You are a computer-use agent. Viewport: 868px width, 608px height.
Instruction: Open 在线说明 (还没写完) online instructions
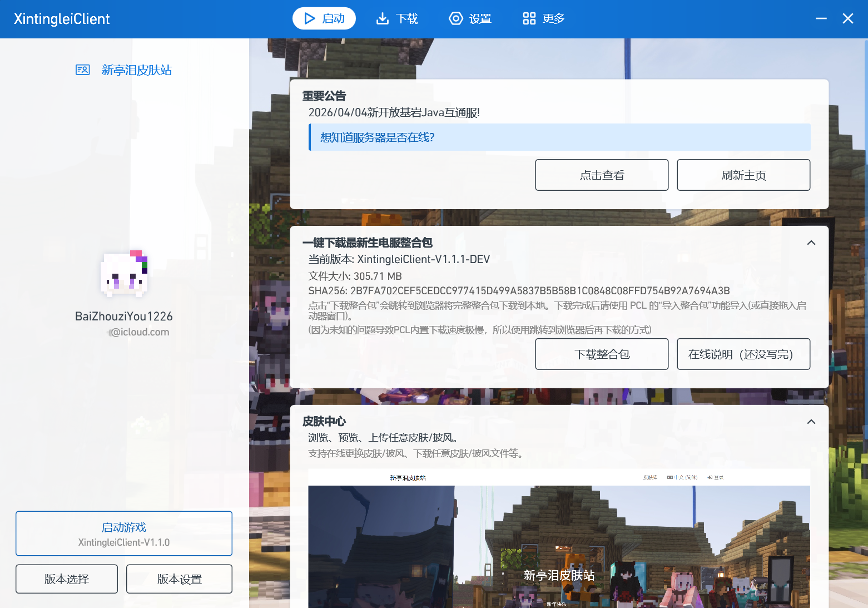[743, 354]
